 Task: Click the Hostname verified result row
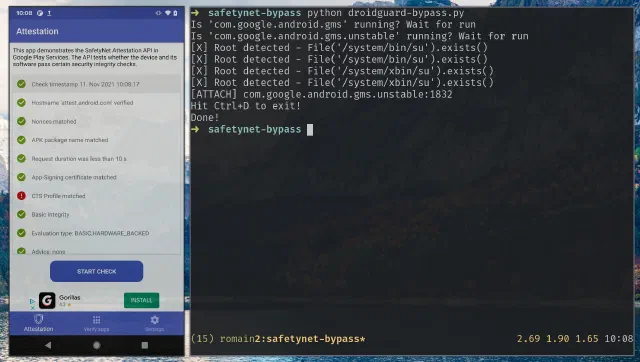(96, 103)
